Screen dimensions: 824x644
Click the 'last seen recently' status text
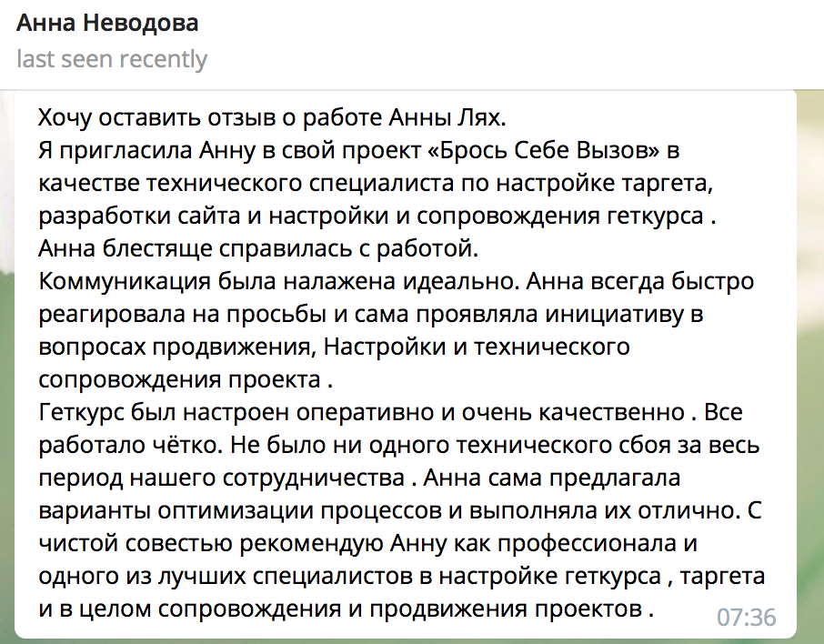(112, 59)
